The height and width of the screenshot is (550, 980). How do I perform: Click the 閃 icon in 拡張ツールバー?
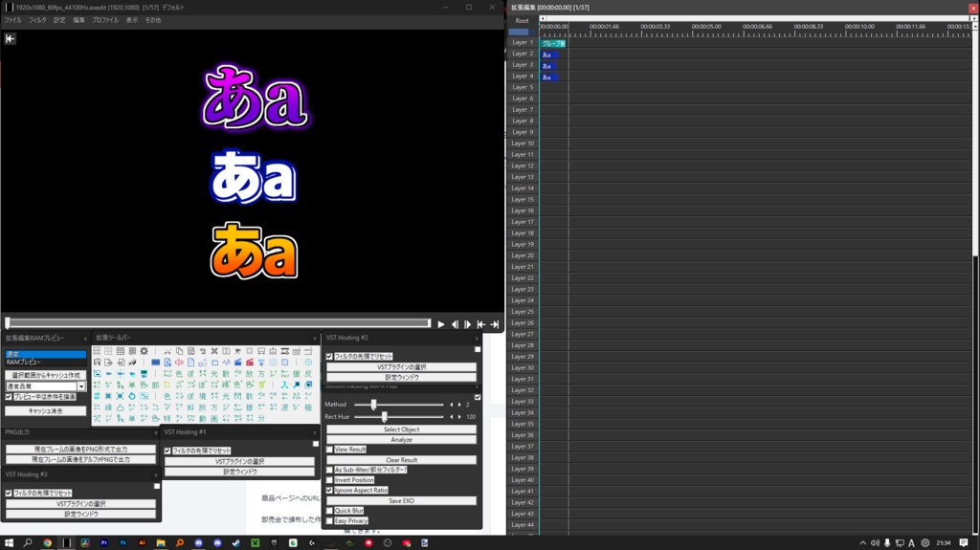[x=237, y=396]
